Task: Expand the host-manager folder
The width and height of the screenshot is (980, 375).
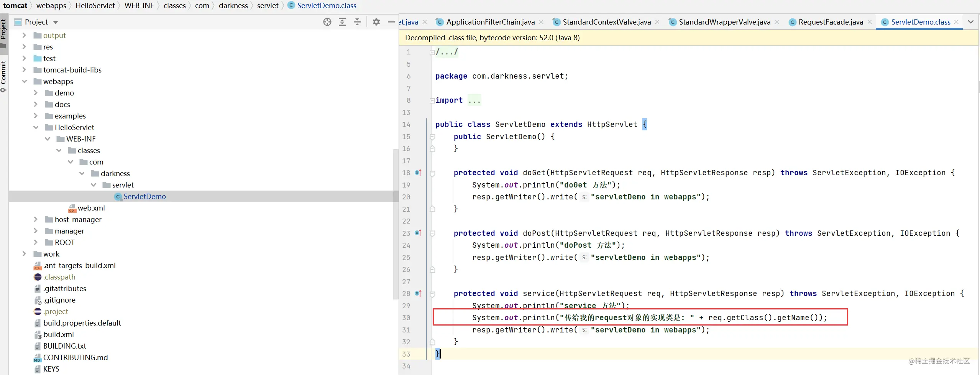Action: (x=36, y=219)
